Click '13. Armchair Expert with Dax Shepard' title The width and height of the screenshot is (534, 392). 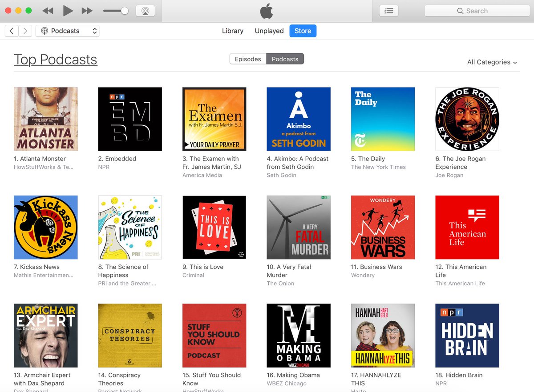coord(42,379)
